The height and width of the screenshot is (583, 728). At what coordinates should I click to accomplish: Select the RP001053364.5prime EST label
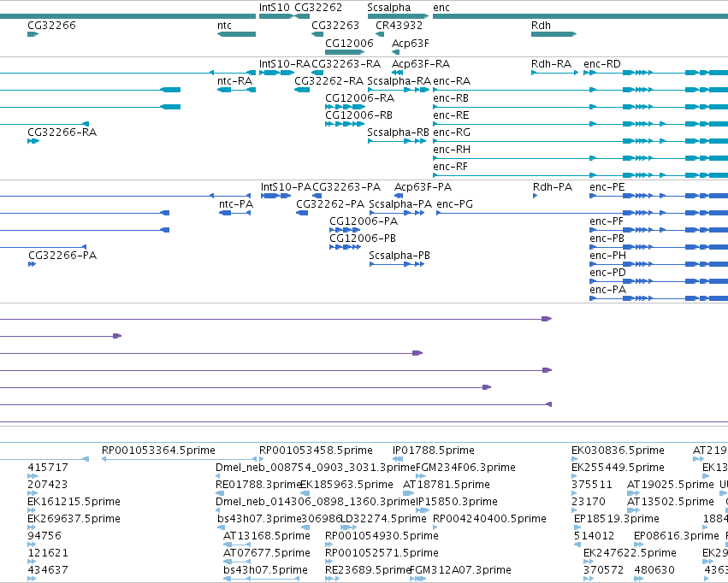click(x=158, y=450)
